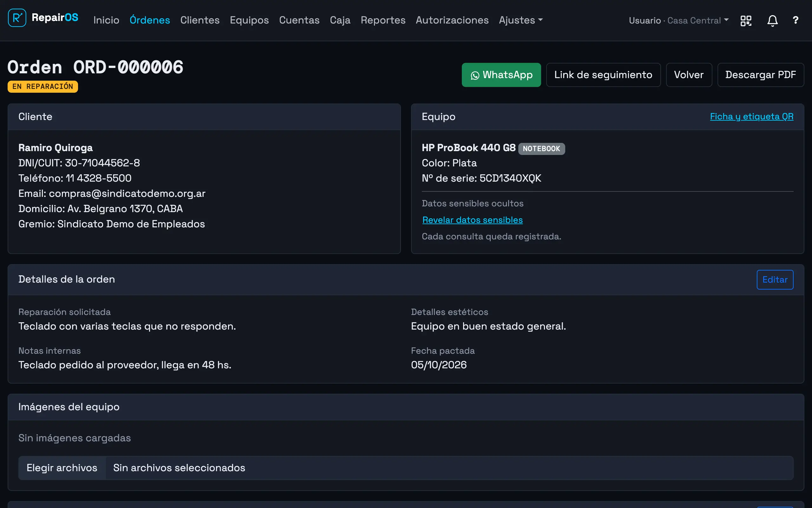Image resolution: width=812 pixels, height=508 pixels.
Task: Click Editar in Detalles de la orden
Action: [x=775, y=279]
